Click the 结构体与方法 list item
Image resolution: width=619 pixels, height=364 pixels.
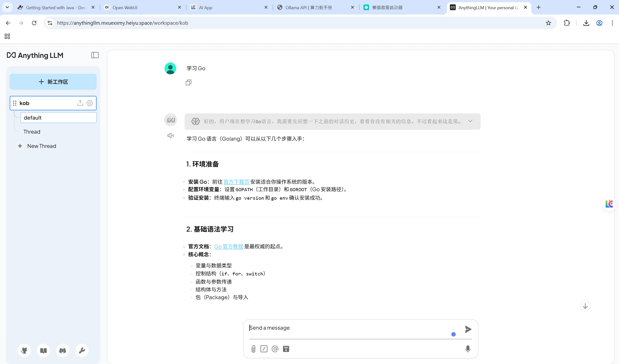point(211,289)
